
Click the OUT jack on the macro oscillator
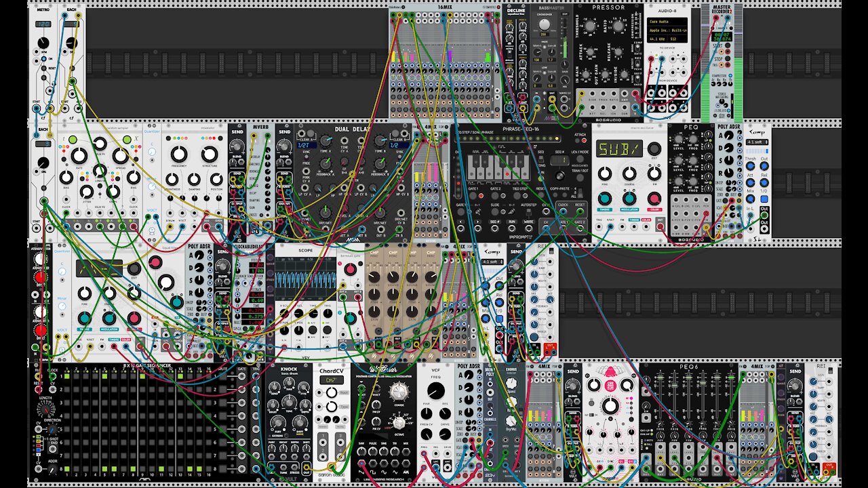(x=660, y=226)
